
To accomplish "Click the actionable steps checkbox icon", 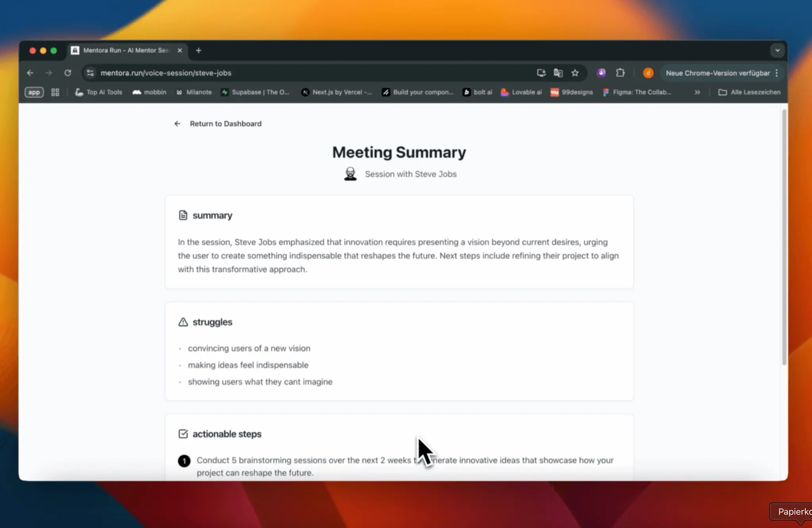I will [x=183, y=434].
